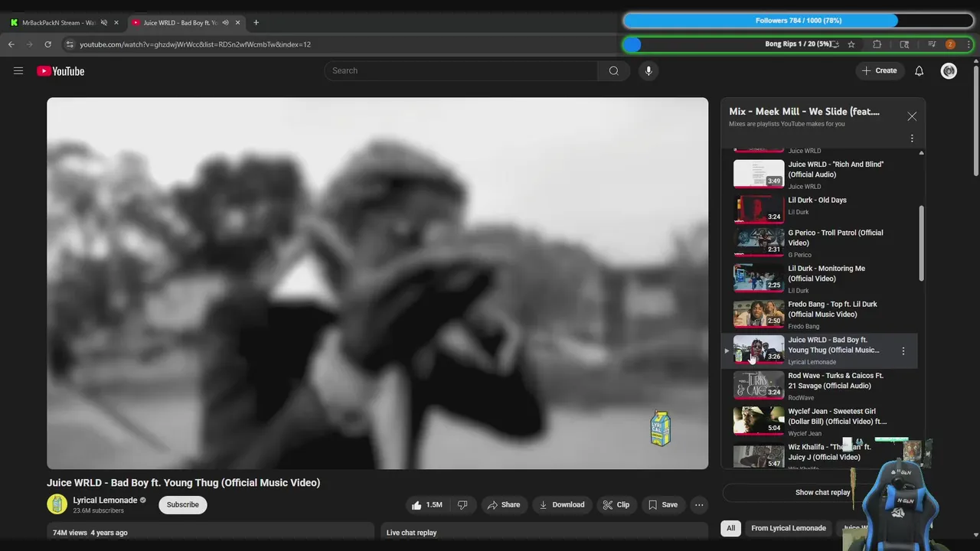This screenshot has width=980, height=551.
Task: Go back in browser history
Action: [x=11, y=44]
